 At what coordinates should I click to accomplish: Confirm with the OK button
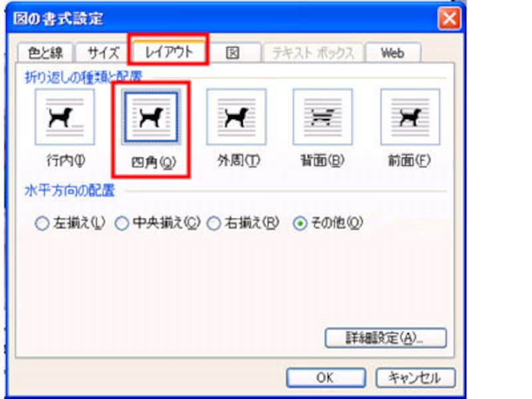click(x=326, y=378)
